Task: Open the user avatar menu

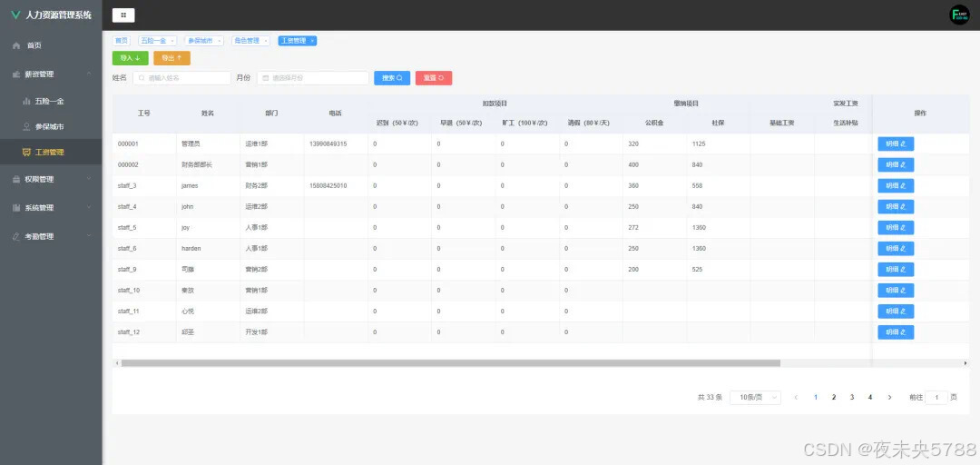Action: pos(959,15)
